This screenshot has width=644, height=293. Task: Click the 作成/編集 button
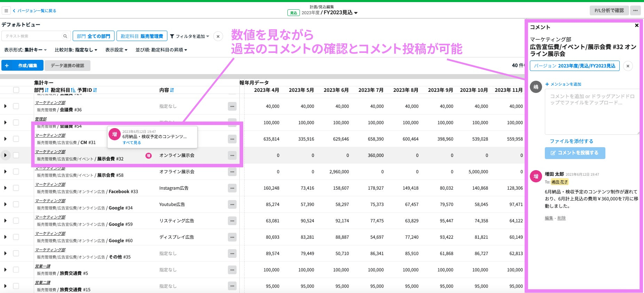coord(23,65)
